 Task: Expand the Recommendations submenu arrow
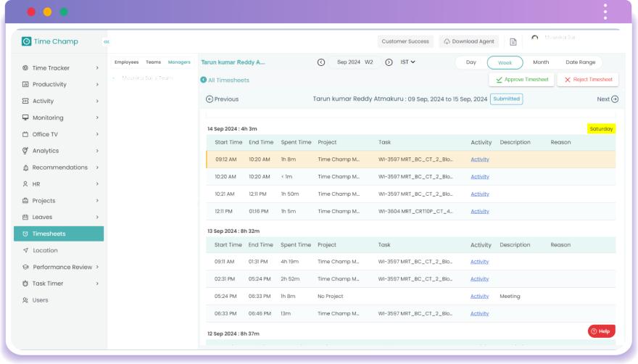(97, 167)
